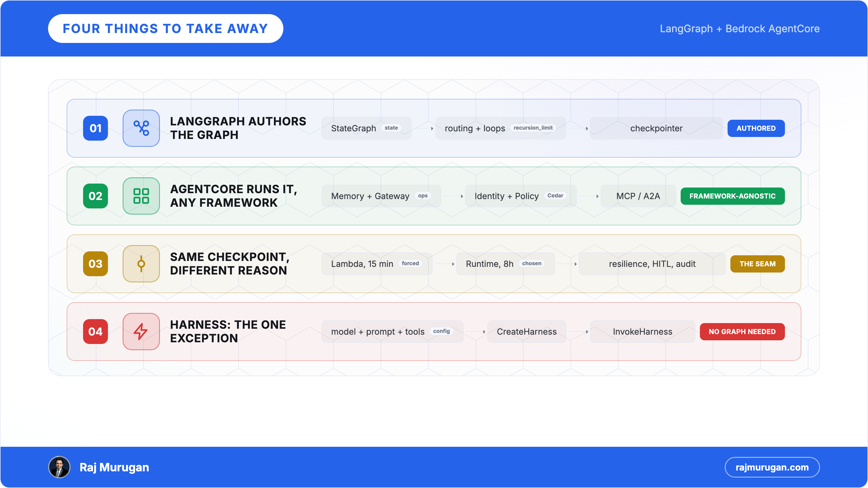Click the model + prompt + tools chip
Image resolution: width=868 pixels, height=488 pixels.
click(x=392, y=331)
